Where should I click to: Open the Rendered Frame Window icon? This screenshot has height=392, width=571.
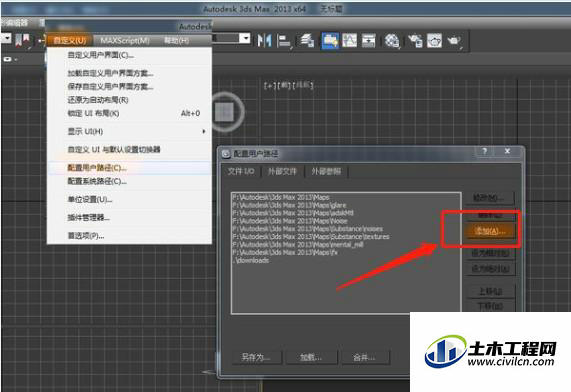[434, 40]
